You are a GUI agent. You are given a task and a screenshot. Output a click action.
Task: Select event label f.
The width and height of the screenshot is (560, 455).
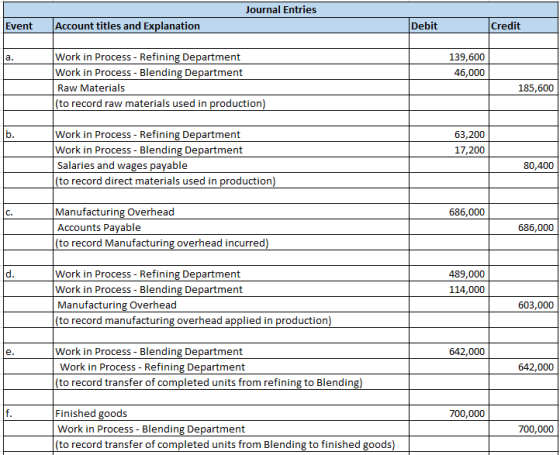pyautogui.click(x=29, y=413)
